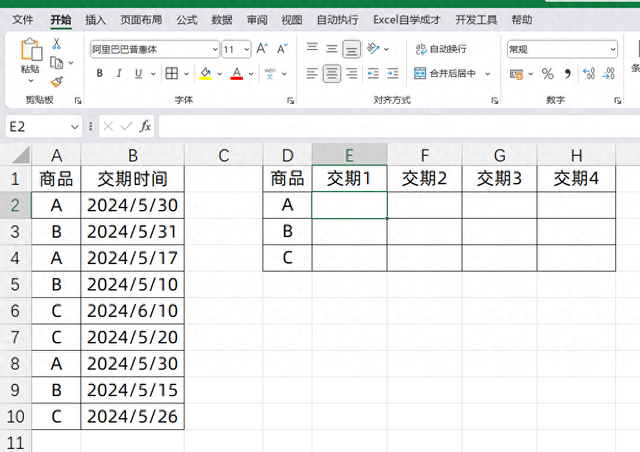Click the Increase Decimal icon

pos(588,73)
